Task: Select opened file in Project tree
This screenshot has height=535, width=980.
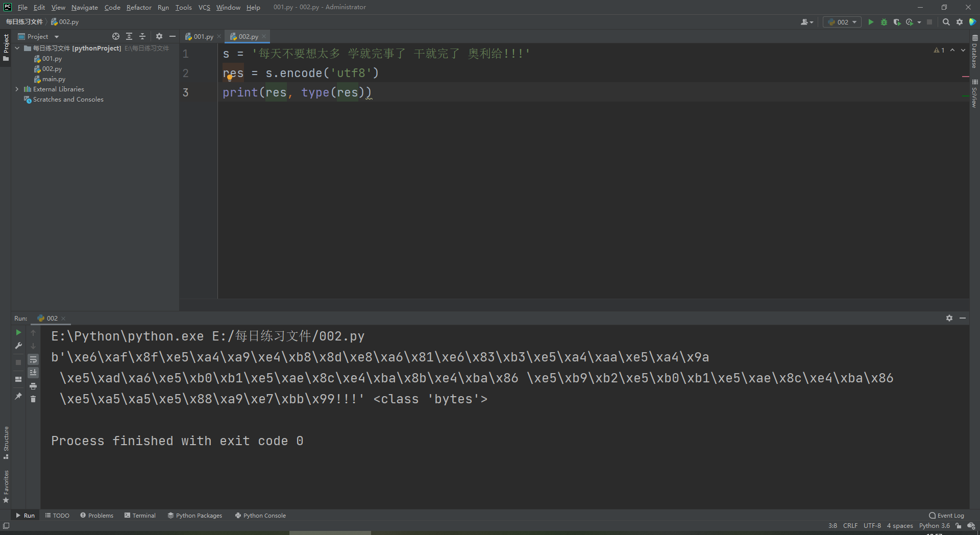Action: (x=116, y=36)
